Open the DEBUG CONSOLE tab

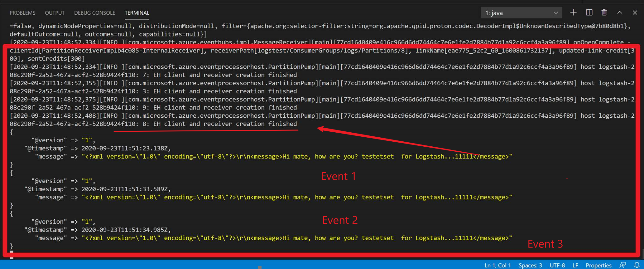point(94,13)
